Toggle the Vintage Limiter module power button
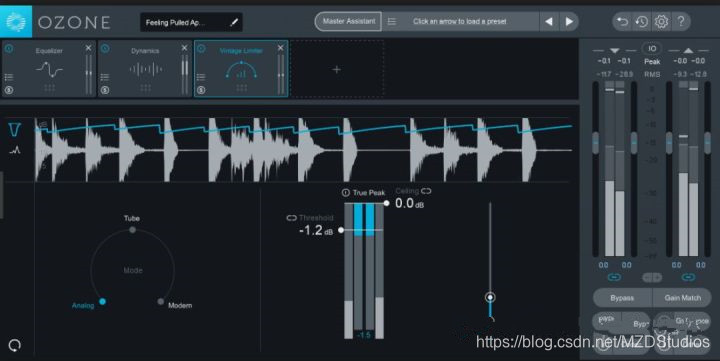 point(201,48)
